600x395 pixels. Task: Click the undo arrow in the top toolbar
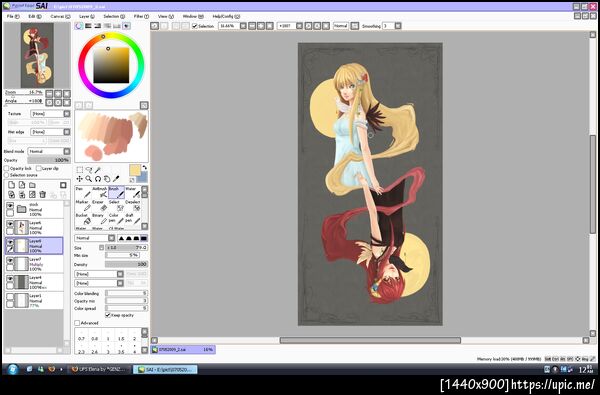click(x=155, y=26)
